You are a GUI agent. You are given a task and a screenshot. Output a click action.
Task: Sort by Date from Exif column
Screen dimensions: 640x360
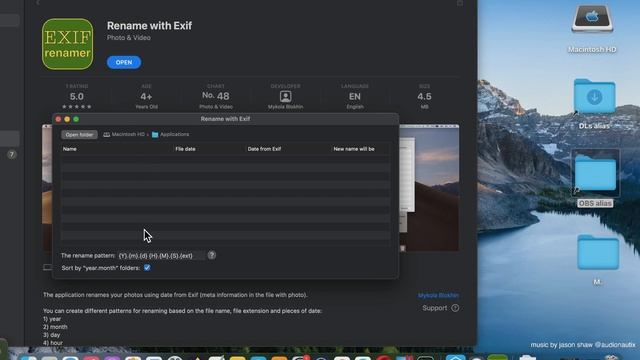click(x=264, y=149)
